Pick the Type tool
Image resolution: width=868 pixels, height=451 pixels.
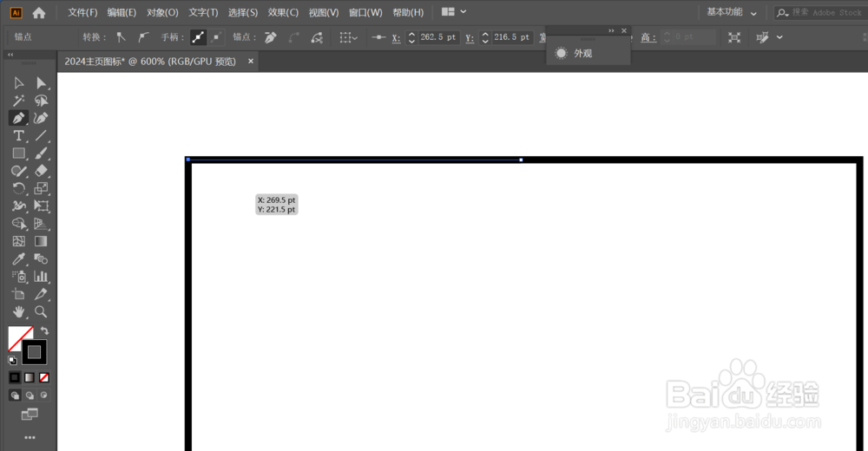point(18,135)
